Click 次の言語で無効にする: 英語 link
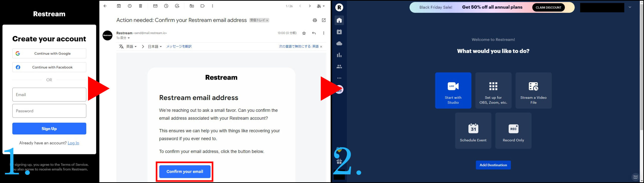This screenshot has height=183, width=644. point(299,47)
